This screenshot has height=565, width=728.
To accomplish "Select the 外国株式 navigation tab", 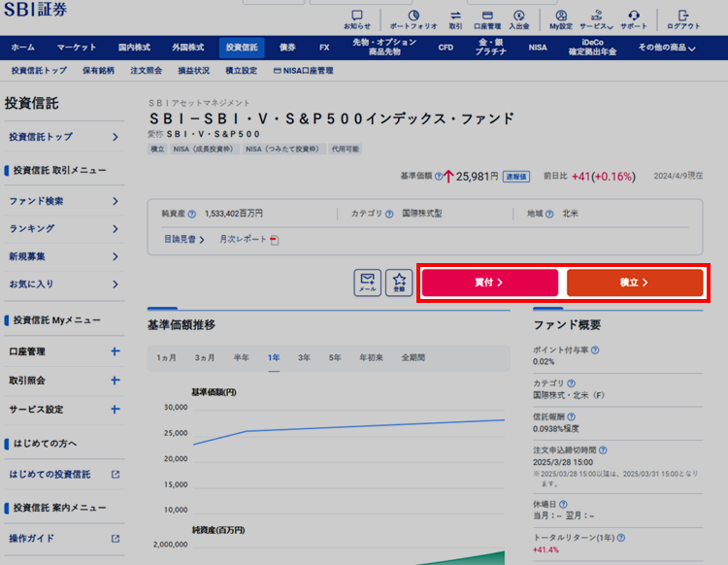I will (x=188, y=48).
